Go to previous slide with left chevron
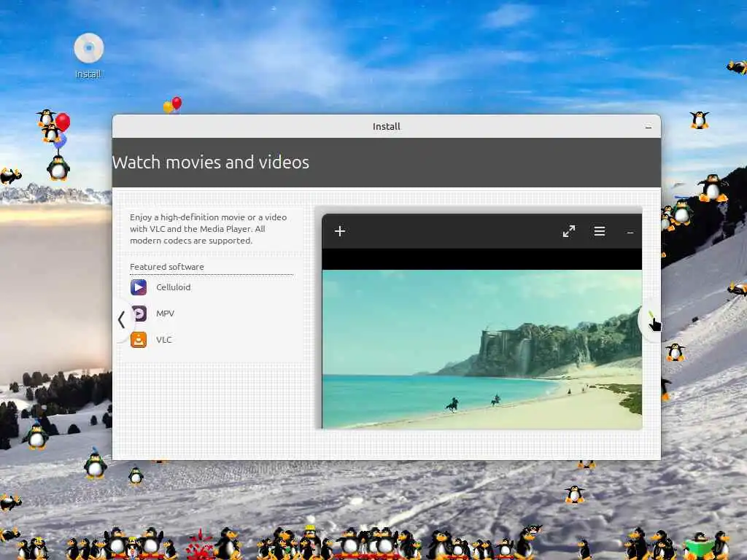Screen dimensions: 747x560 coord(122,319)
